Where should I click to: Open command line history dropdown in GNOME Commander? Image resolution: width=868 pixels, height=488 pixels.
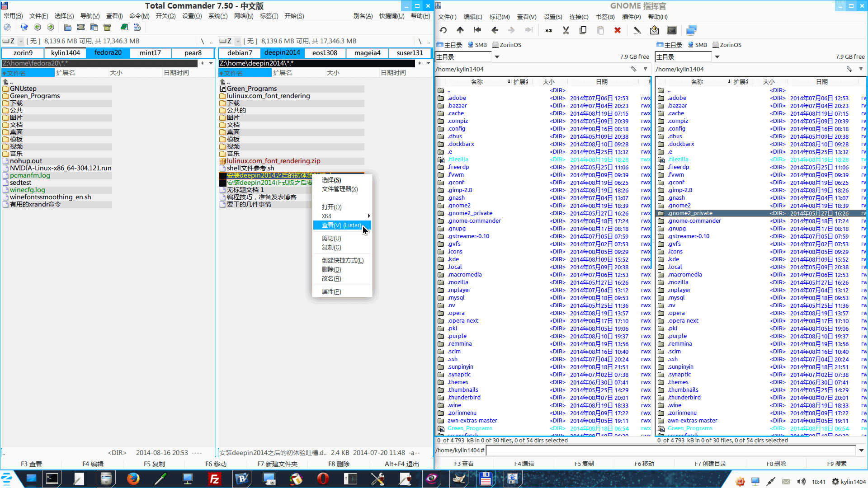862,450
